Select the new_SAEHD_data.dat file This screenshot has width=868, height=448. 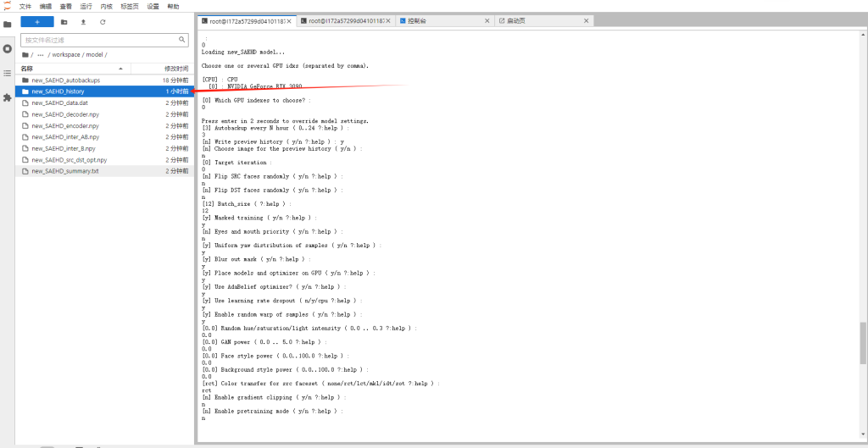pos(105,102)
